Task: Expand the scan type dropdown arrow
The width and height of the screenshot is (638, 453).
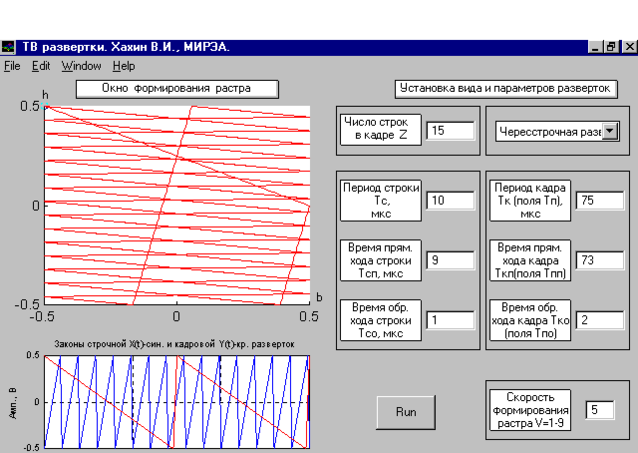Action: 611,131
